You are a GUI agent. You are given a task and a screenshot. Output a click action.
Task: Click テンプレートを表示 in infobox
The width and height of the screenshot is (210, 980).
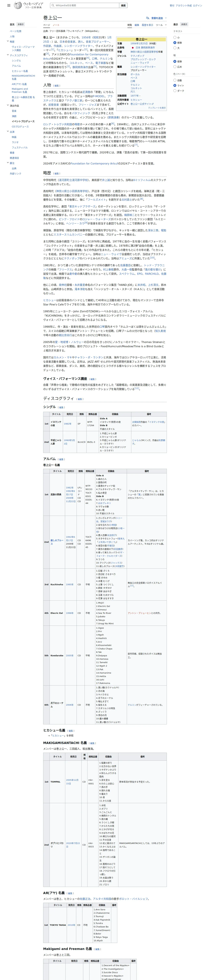click(x=157, y=108)
